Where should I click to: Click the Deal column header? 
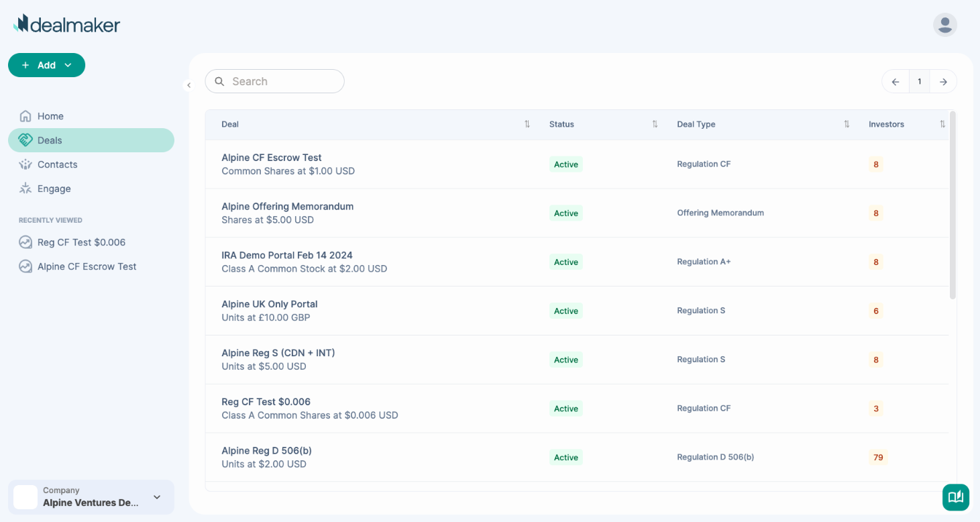pyautogui.click(x=230, y=124)
